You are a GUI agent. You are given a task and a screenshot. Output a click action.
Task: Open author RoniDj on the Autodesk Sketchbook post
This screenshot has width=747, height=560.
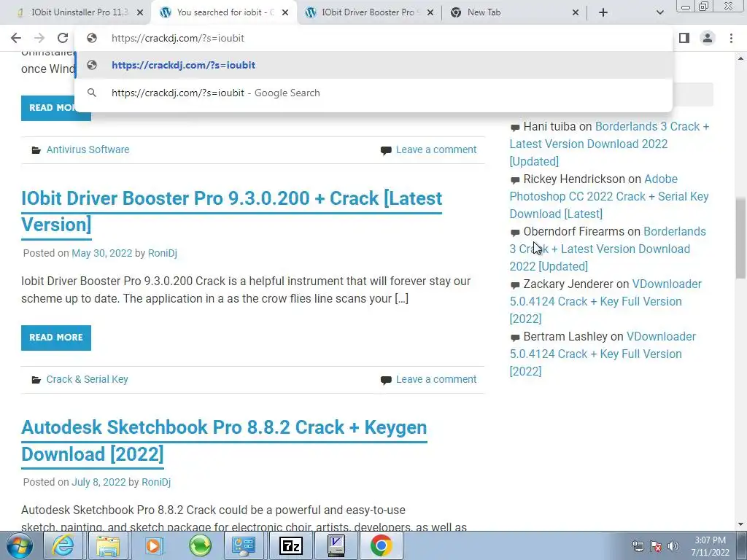(x=156, y=482)
